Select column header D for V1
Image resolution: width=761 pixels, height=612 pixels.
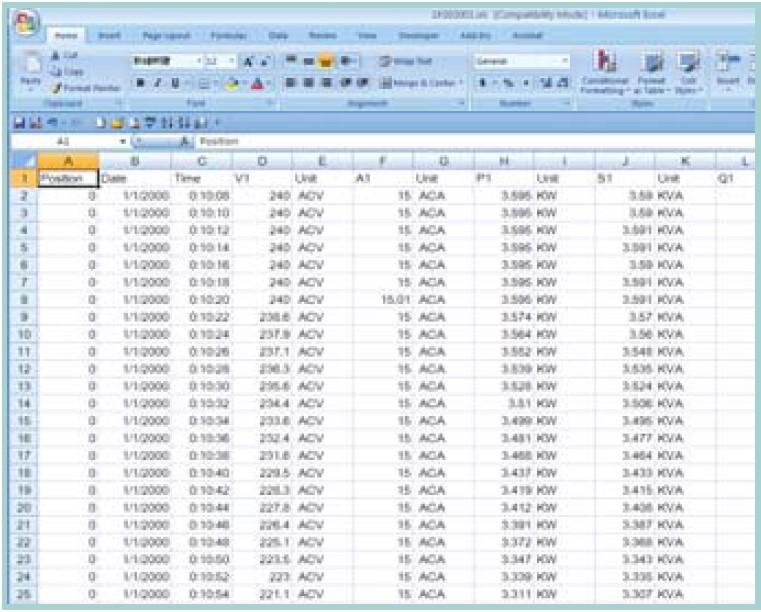263,161
